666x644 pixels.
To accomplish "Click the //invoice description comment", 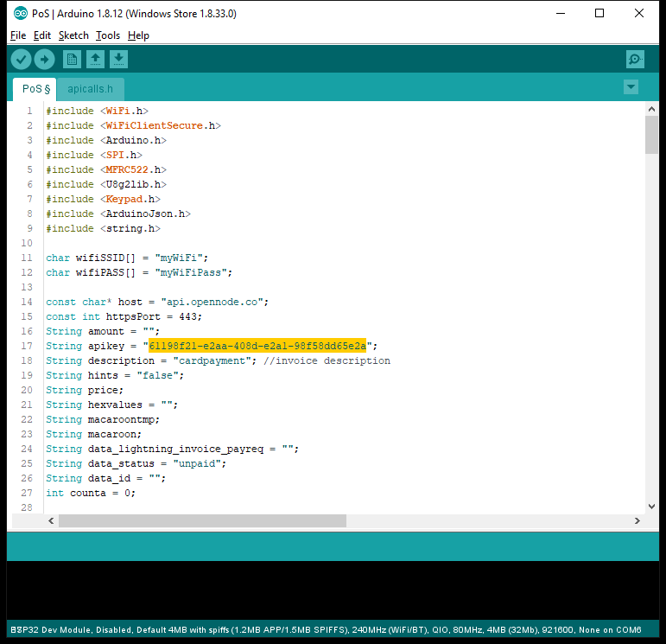I will click(x=327, y=360).
